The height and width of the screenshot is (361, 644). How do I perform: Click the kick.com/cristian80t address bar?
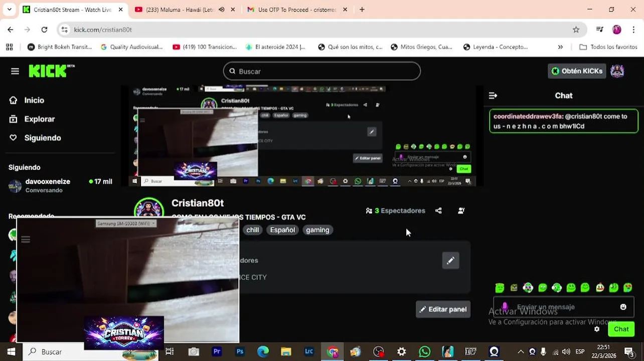tap(321, 30)
